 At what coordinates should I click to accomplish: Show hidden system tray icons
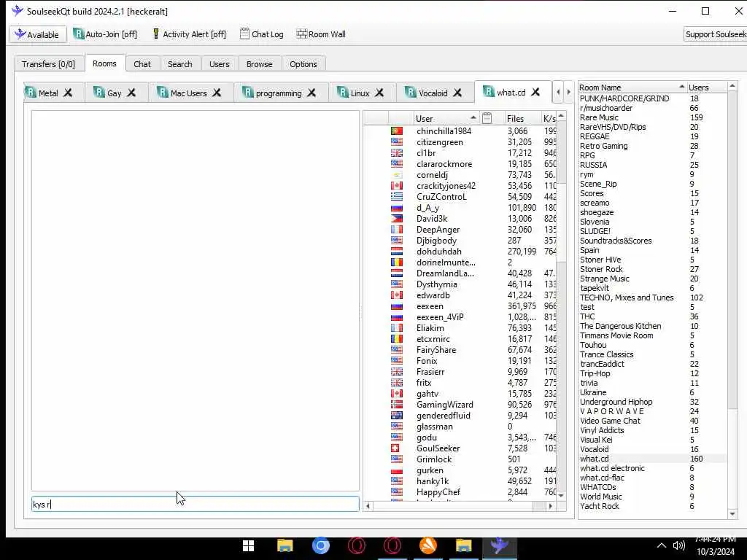click(661, 545)
